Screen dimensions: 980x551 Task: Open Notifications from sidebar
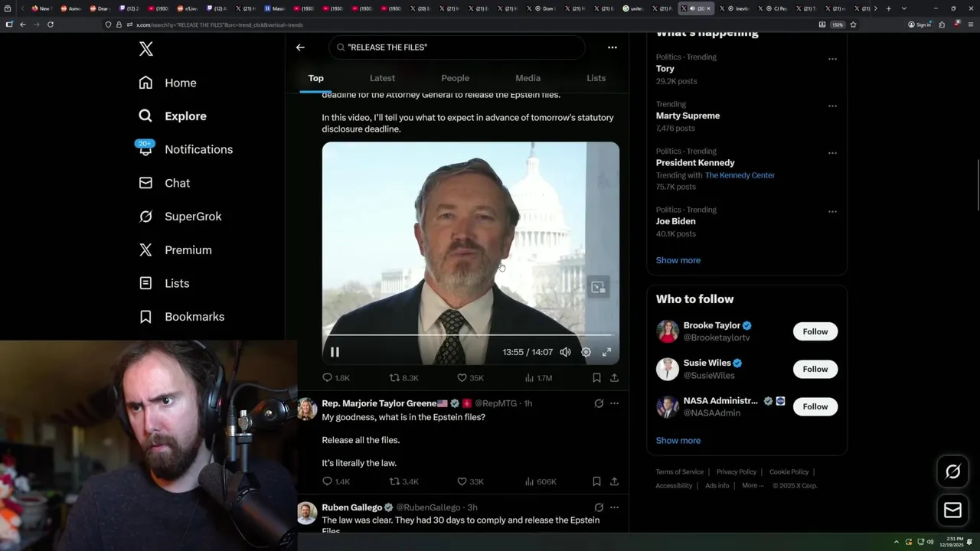[185, 149]
